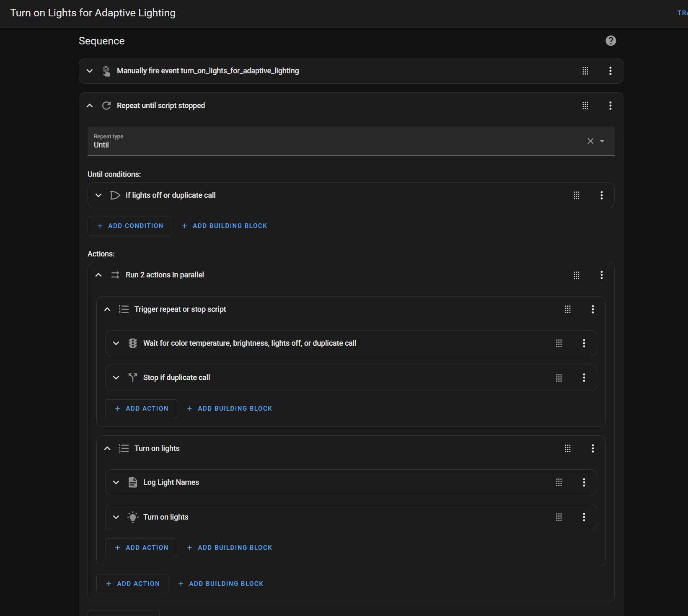
Task: Open three-dot menu for Manually fire event action
Action: point(610,71)
